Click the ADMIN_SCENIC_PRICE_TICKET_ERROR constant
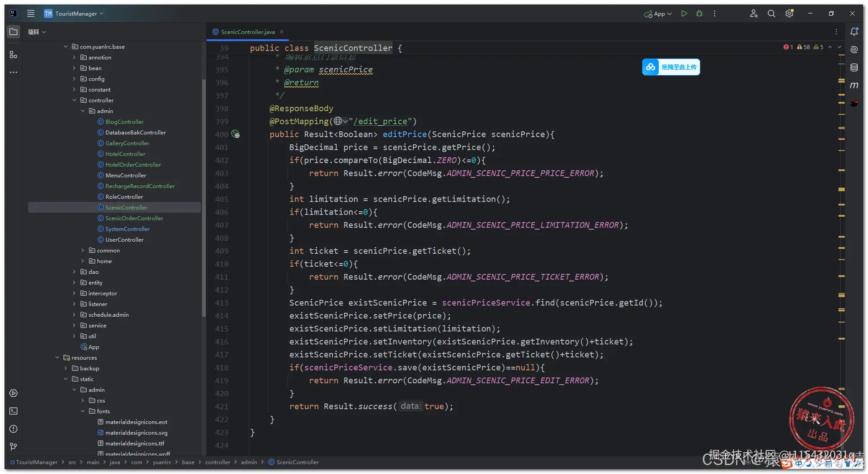Image resolution: width=868 pixels, height=474 pixels. (x=523, y=277)
